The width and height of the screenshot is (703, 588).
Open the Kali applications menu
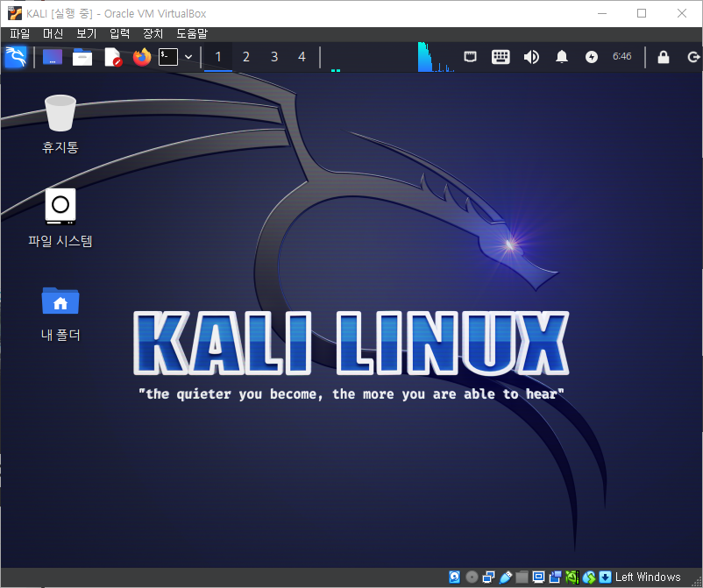16,57
